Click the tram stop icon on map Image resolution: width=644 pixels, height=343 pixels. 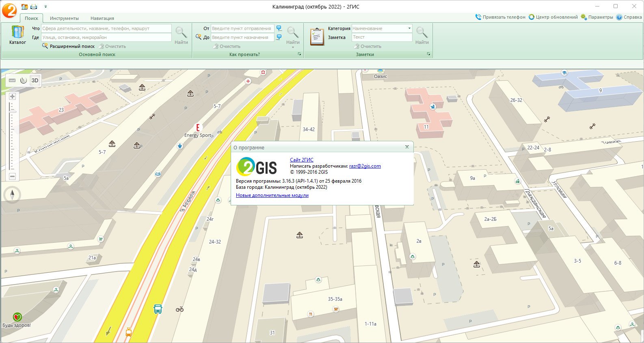coord(129,332)
